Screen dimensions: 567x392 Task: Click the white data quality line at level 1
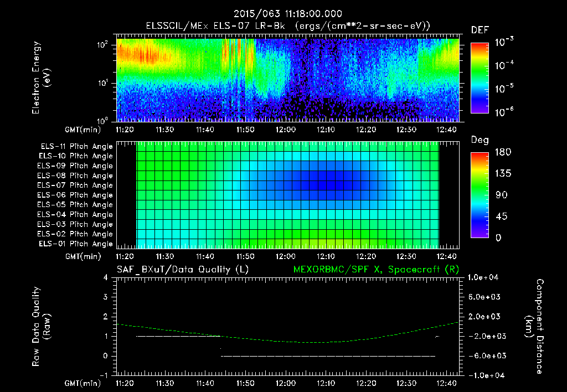click(178, 336)
